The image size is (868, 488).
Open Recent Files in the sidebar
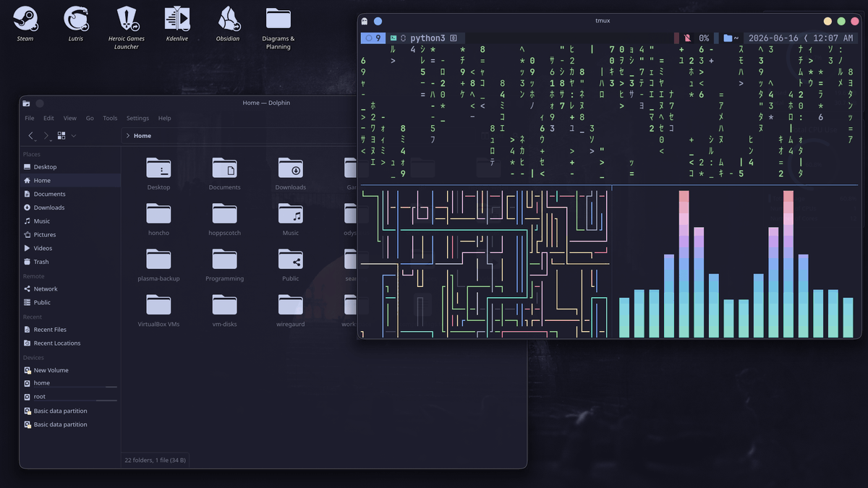click(70, 330)
